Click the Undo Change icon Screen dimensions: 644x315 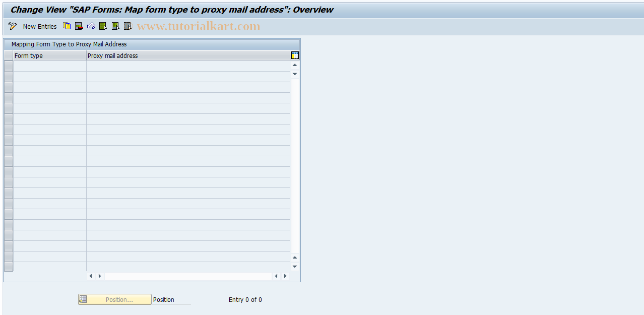(x=91, y=26)
